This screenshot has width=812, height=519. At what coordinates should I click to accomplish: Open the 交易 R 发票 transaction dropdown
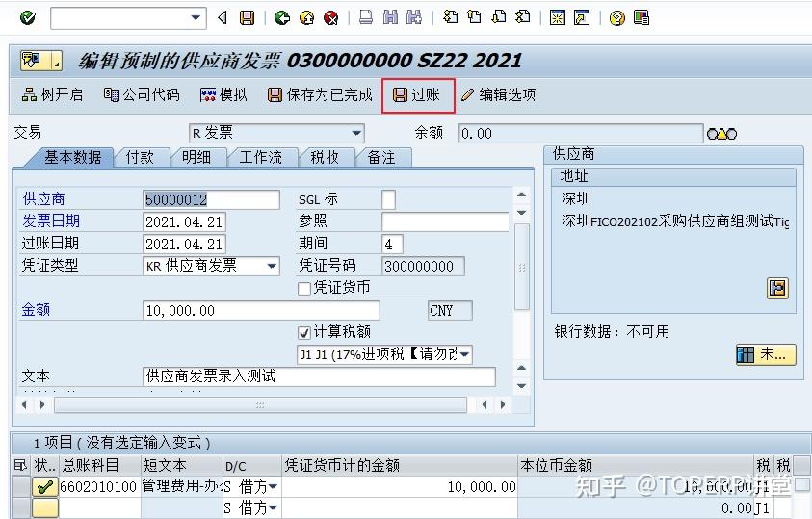click(356, 133)
